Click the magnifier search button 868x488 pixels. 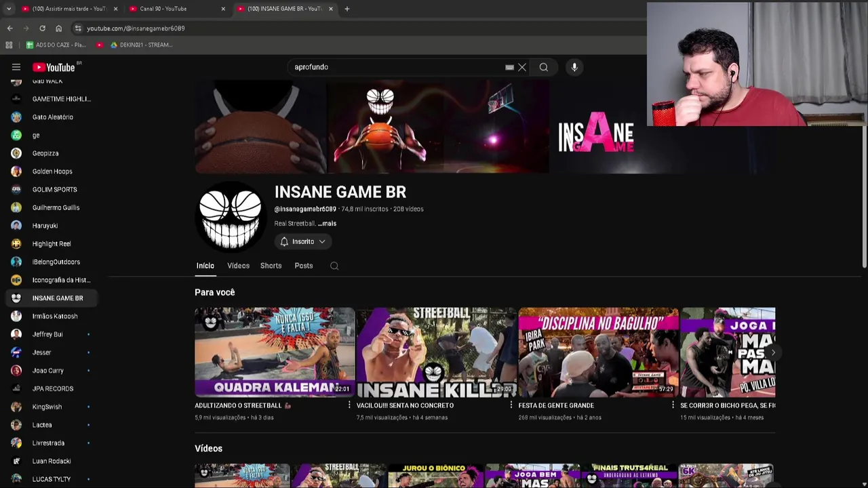(x=543, y=67)
